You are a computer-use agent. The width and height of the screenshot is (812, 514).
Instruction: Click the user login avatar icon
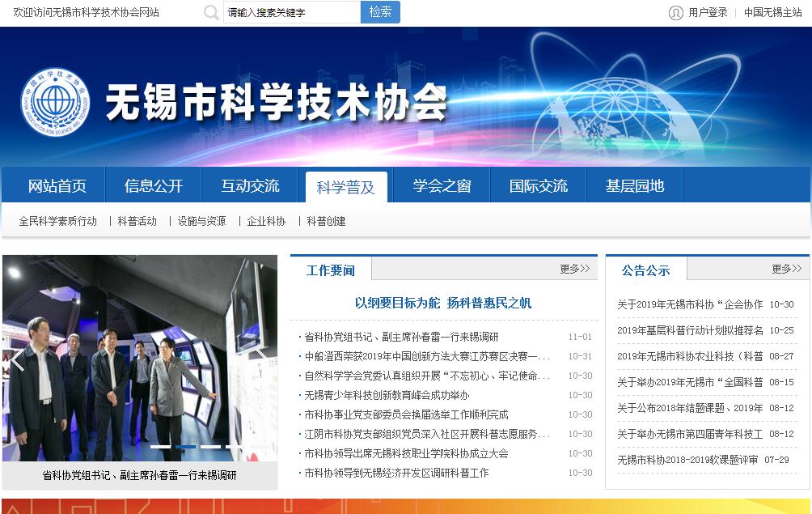pos(675,13)
